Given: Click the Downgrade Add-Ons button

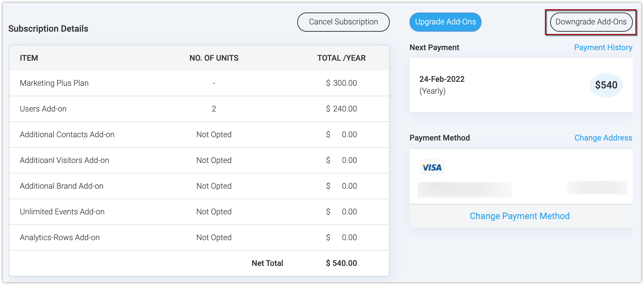Looking at the screenshot, I should click(591, 22).
